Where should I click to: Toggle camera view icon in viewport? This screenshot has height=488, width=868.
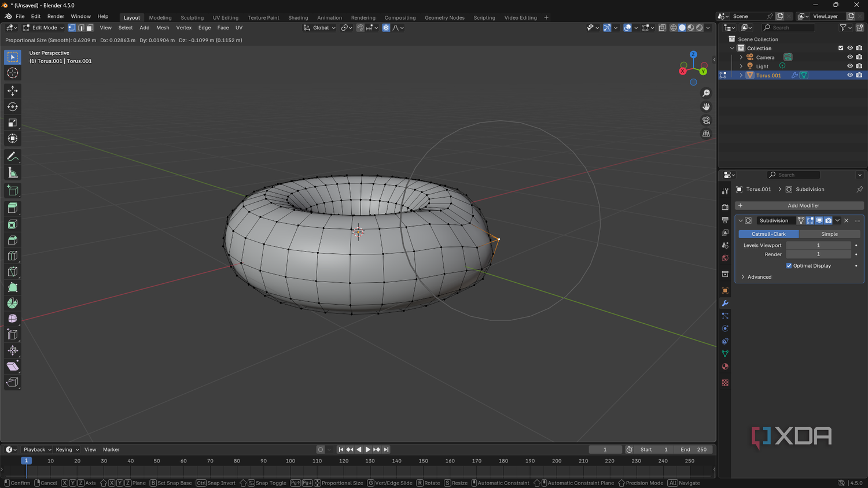(706, 120)
